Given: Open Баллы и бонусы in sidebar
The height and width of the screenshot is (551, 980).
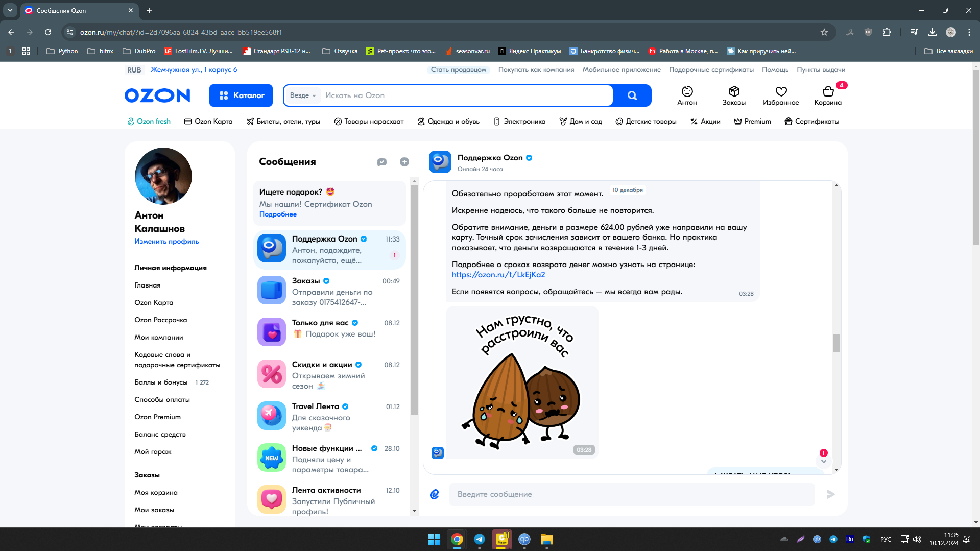Looking at the screenshot, I should point(161,382).
